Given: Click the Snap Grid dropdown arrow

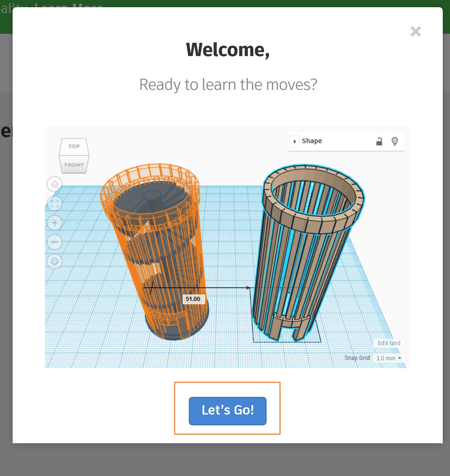Looking at the screenshot, I should click(400, 358).
